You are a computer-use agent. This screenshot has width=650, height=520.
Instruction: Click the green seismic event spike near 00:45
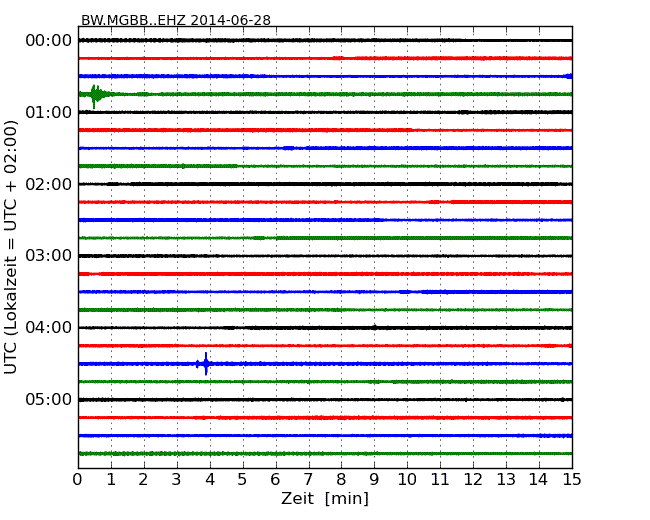pos(96,95)
